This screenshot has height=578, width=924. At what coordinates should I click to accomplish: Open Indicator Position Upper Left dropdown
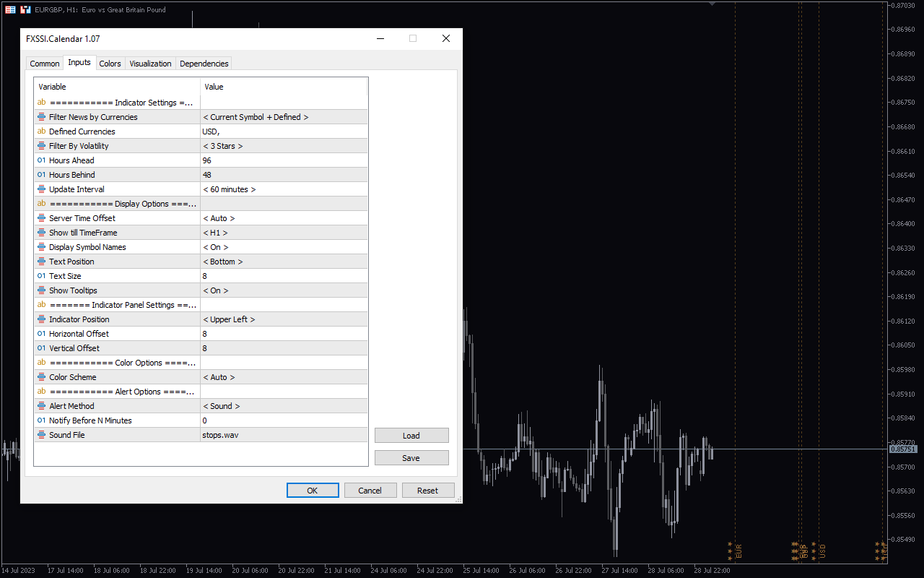284,319
